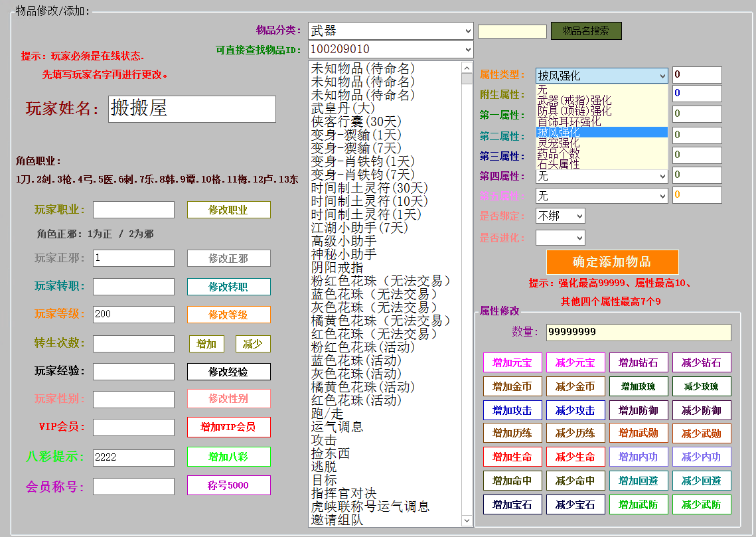This screenshot has width=756, height=537.
Task: Select 武器(戒指)强化 from the dropdown options
Action: (x=574, y=100)
